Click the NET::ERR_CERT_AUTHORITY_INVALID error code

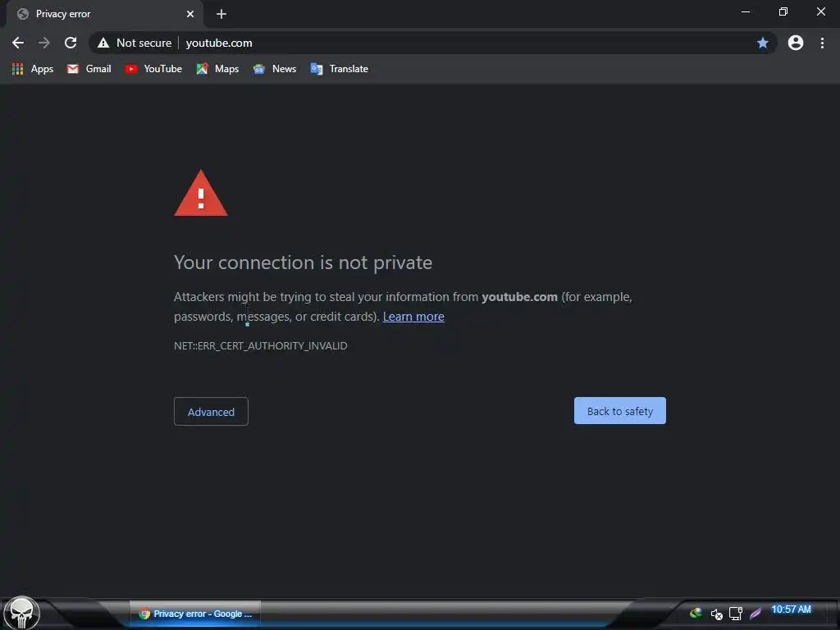tap(260, 346)
